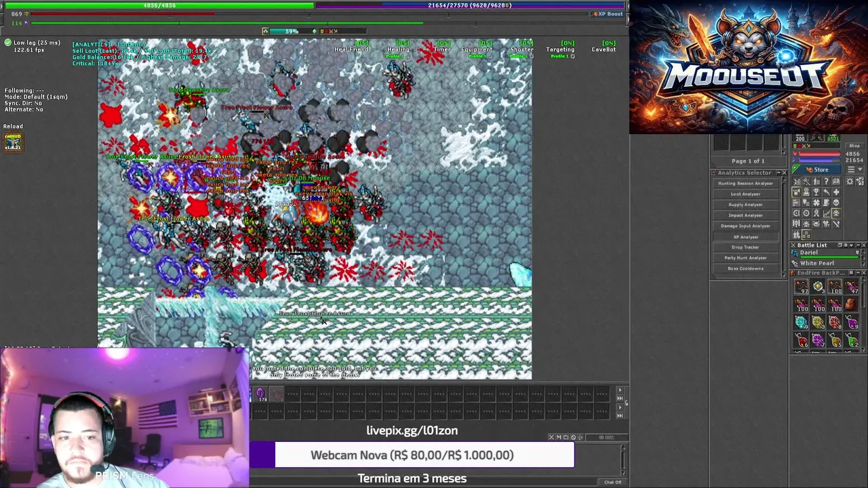This screenshot has width=868, height=488.
Task: Select the green potion with count 2
Action: tap(852, 341)
